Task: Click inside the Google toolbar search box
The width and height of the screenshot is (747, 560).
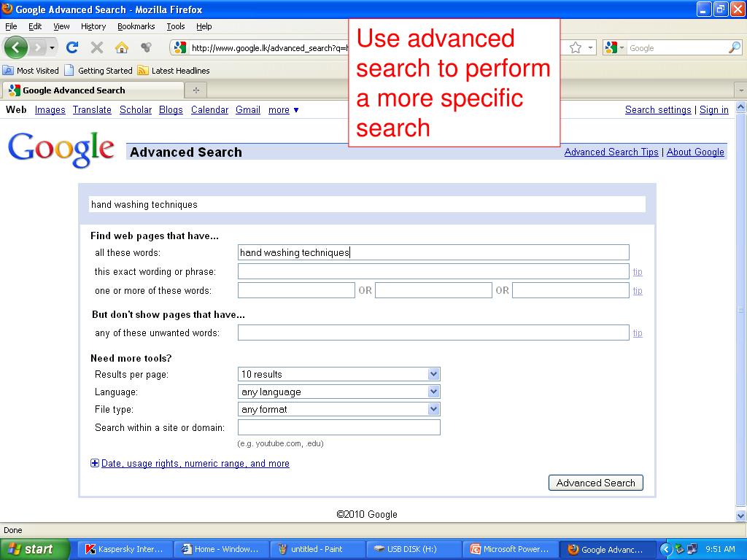Action: click(676, 48)
